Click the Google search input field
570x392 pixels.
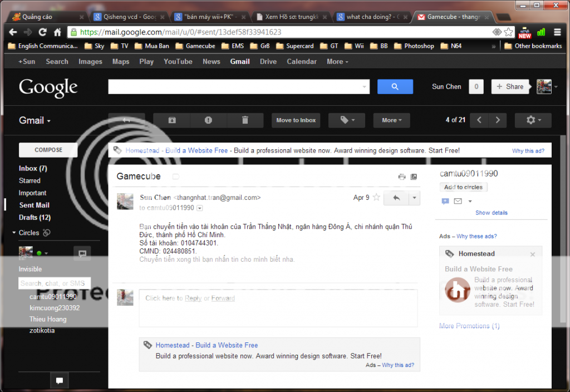[x=239, y=86]
